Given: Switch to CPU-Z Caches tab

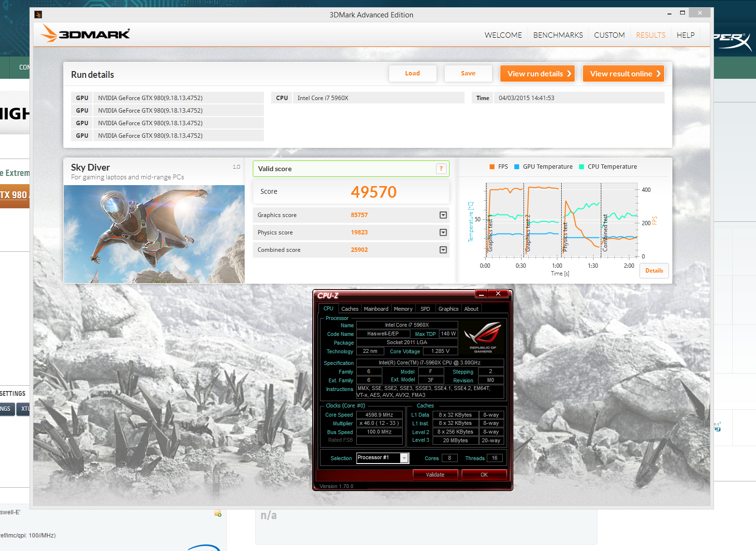Looking at the screenshot, I should (349, 309).
